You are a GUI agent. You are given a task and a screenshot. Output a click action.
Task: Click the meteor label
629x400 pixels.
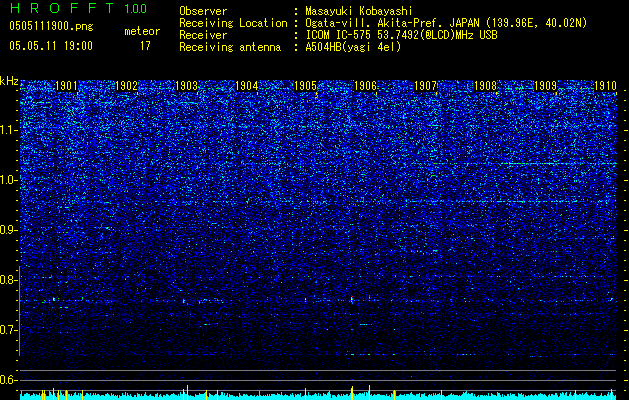coord(142,31)
